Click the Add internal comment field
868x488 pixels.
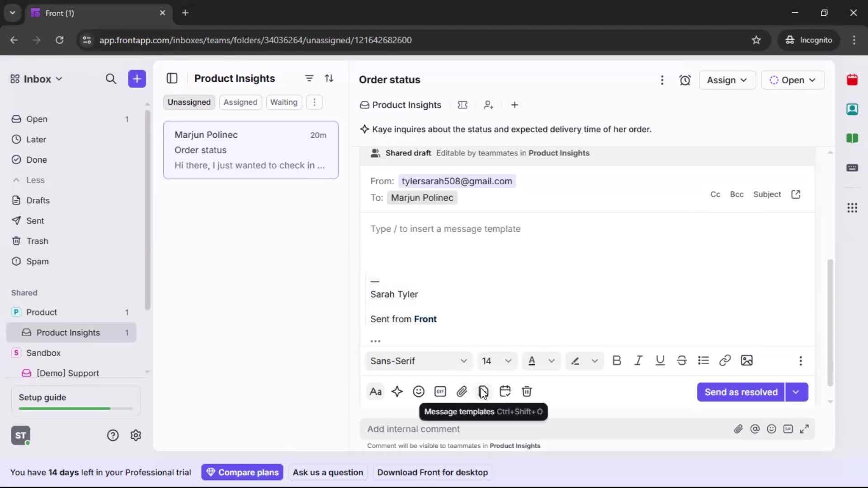pos(497,429)
